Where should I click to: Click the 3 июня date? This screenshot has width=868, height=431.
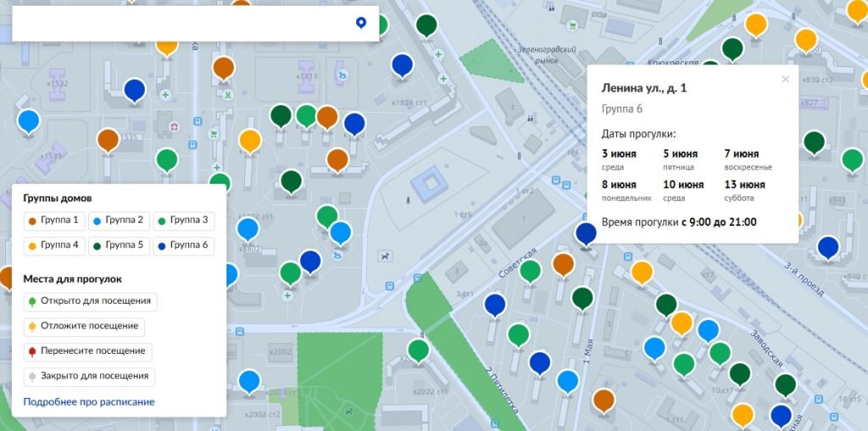pyautogui.click(x=619, y=154)
